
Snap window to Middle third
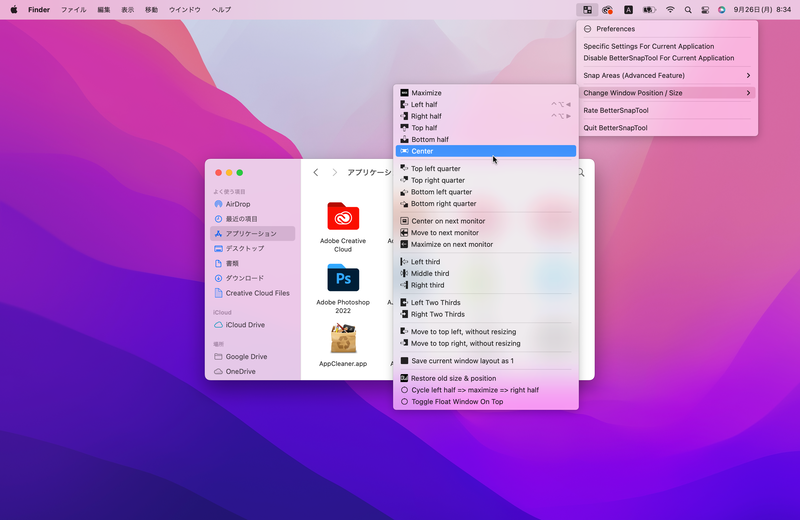(x=486, y=274)
